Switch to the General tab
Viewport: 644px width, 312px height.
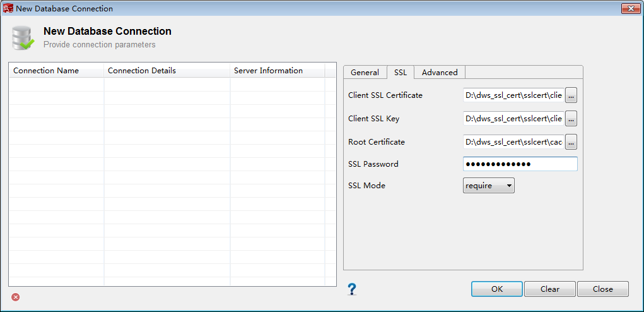click(x=365, y=72)
